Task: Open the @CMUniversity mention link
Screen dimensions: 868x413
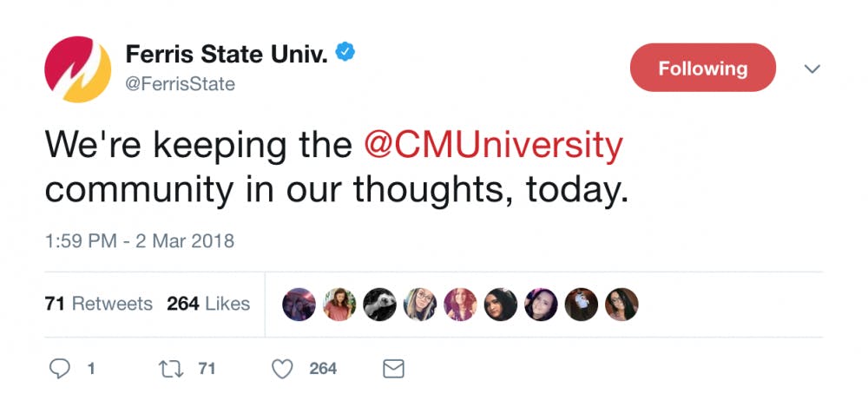Action: 493,145
